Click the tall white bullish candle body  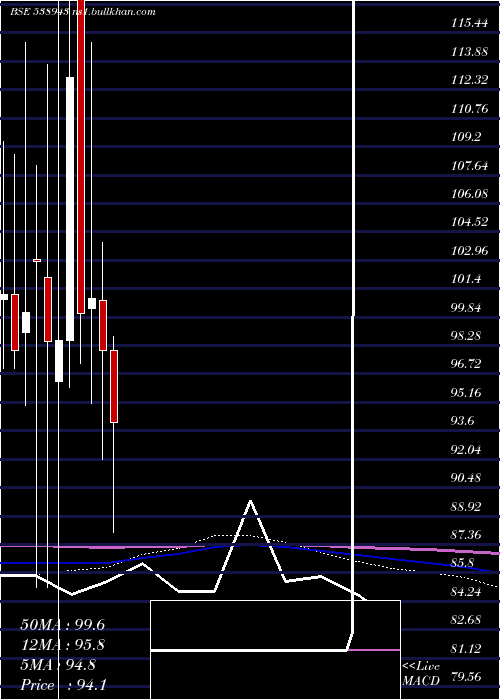70,209
